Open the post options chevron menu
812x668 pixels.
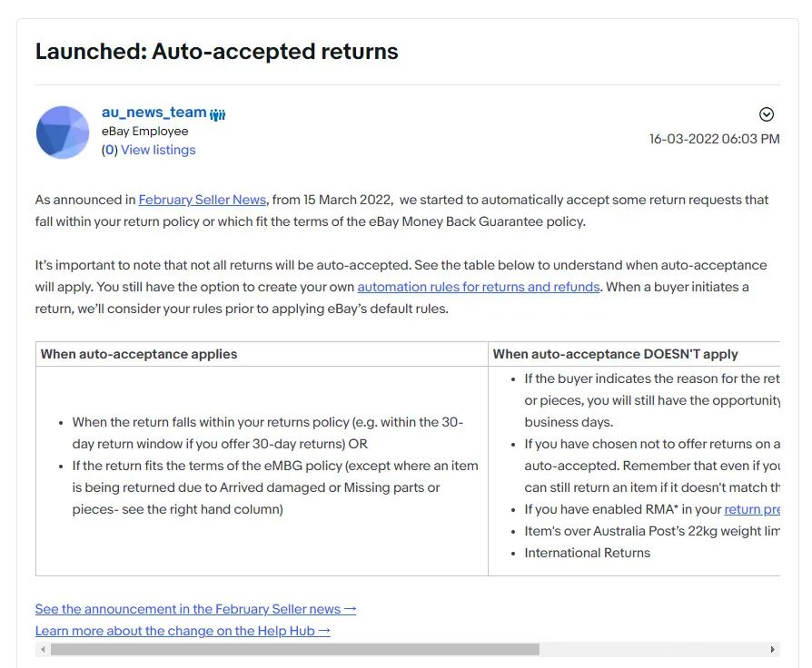coord(766,114)
